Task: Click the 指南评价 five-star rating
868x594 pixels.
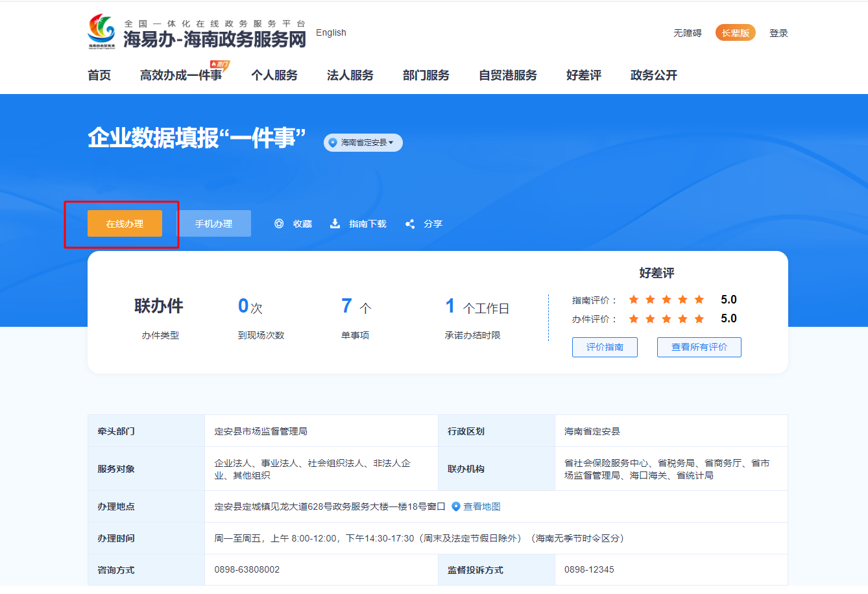Action: pos(666,300)
